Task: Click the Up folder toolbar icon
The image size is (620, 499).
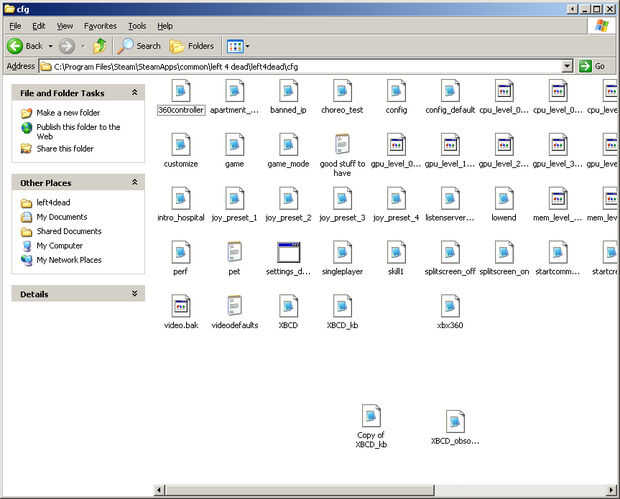Action: click(x=100, y=46)
